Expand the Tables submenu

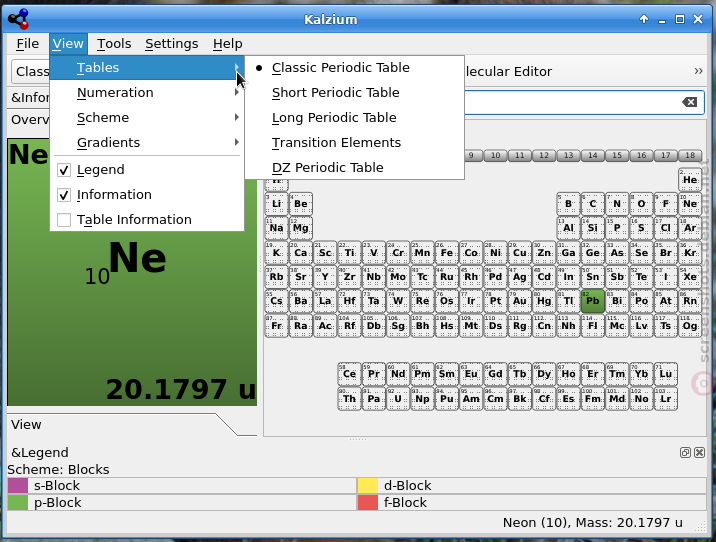click(x=147, y=68)
